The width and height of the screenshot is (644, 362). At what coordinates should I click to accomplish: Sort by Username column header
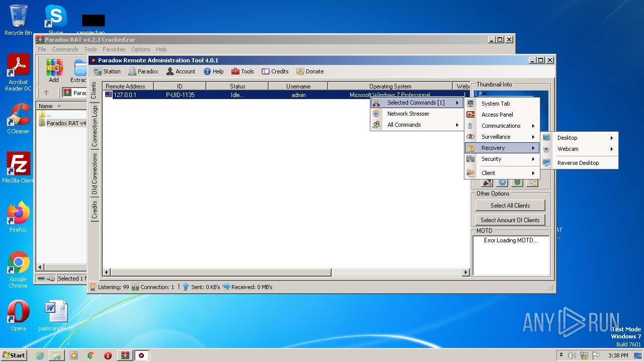298,86
